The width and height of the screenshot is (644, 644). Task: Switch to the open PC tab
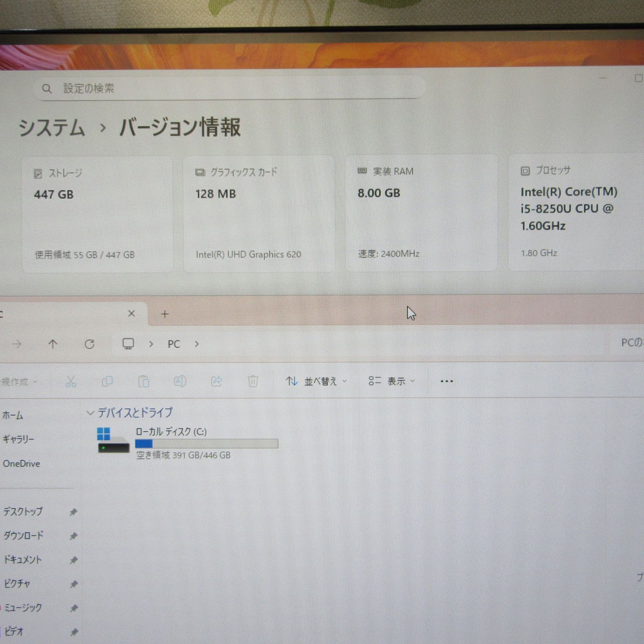tap(63, 314)
